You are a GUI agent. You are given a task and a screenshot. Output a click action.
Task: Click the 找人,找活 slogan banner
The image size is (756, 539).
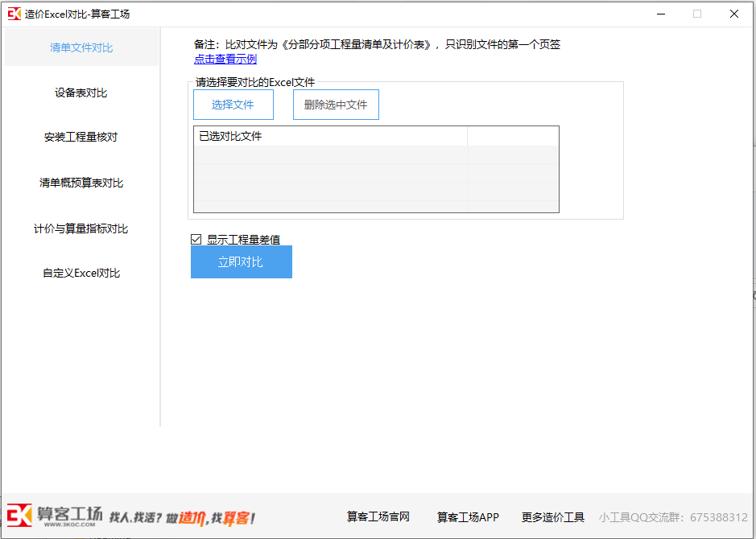coord(182,517)
